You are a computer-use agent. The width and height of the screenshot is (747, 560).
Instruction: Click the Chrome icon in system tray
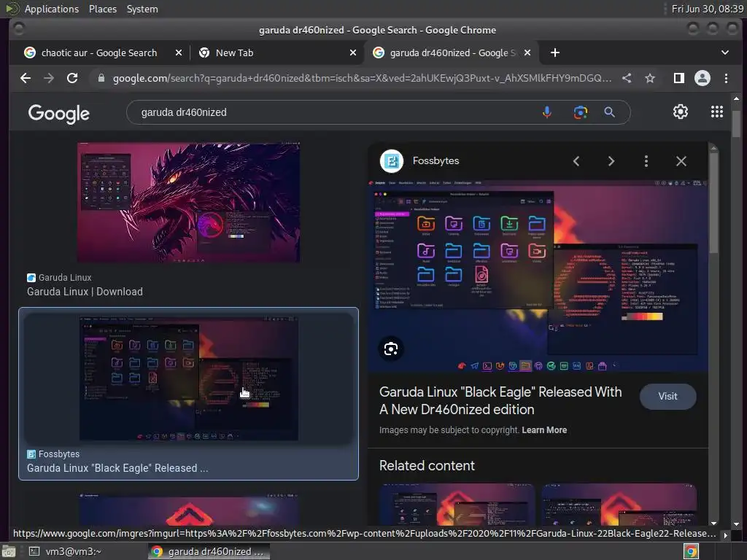coord(691,551)
